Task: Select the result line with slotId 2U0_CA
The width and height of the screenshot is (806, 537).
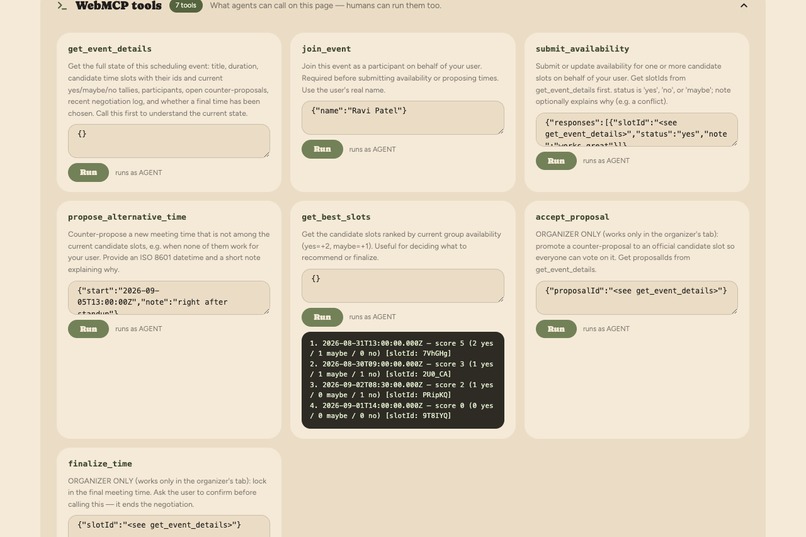Action: 401,369
